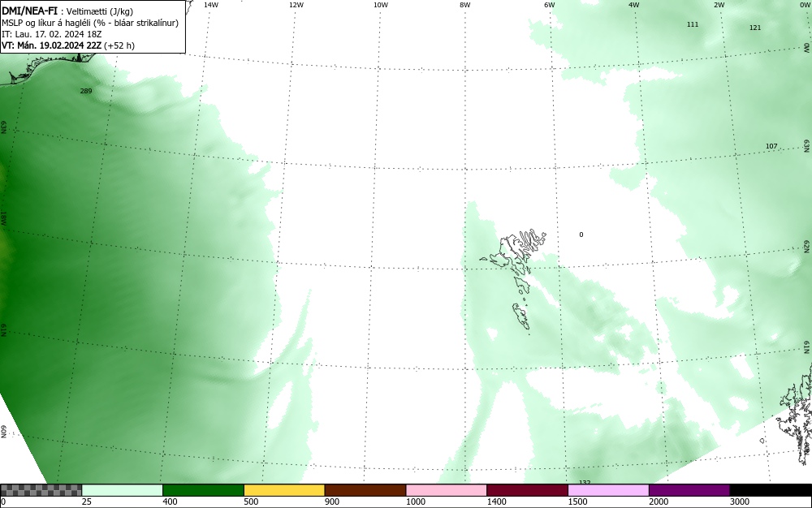Click the 'MSLP og líkur á hagléli' line
This screenshot has width=812, height=508.
[x=89, y=24]
